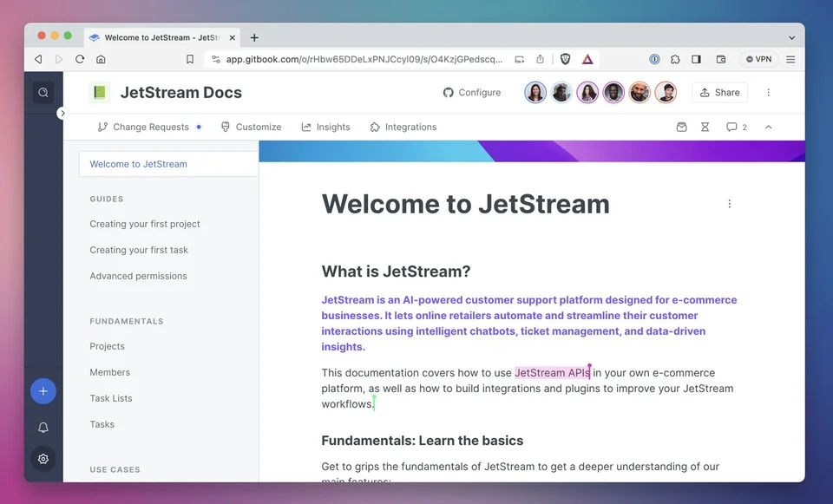Toggle the browser sidebar panel icon
833x504 pixels.
(x=696, y=59)
